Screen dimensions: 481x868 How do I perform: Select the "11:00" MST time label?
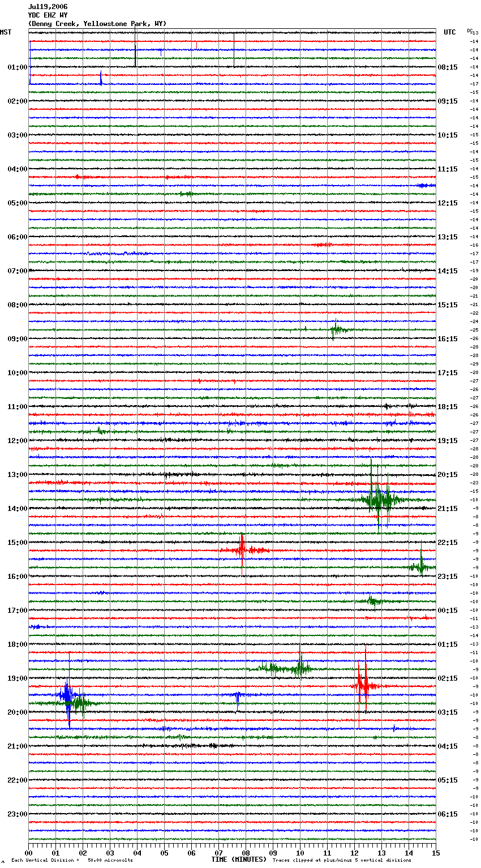tap(18, 407)
